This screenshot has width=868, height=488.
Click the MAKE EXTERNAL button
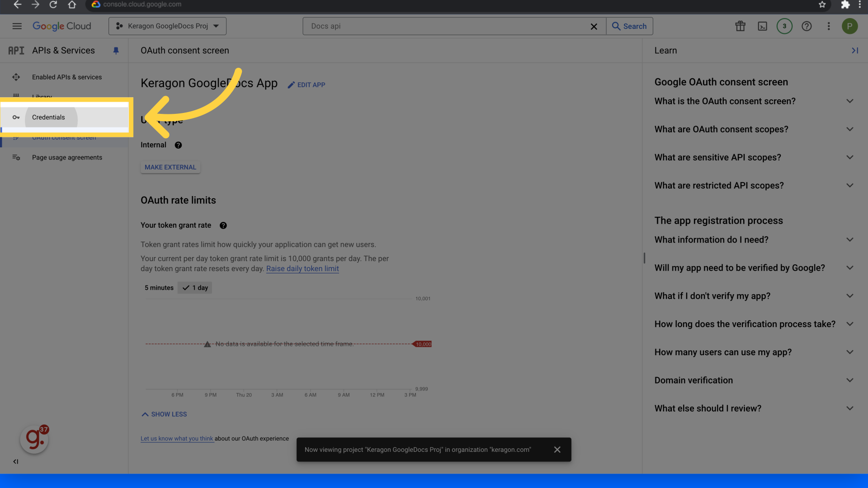170,167
